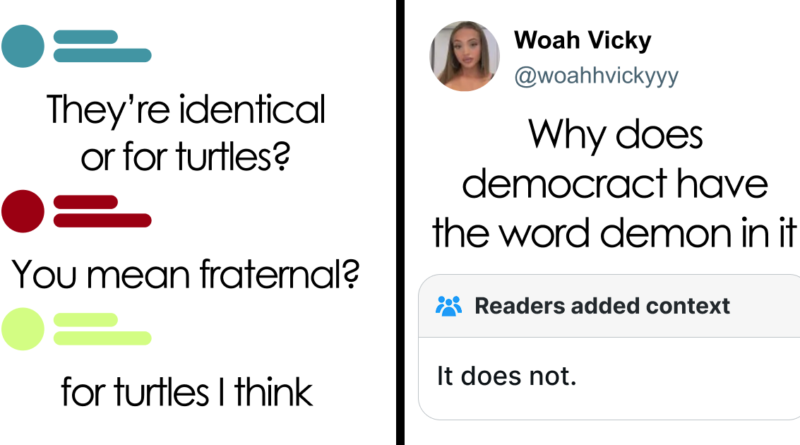Click the short teal username bar
This screenshot has width=800, height=445.
pos(84,37)
